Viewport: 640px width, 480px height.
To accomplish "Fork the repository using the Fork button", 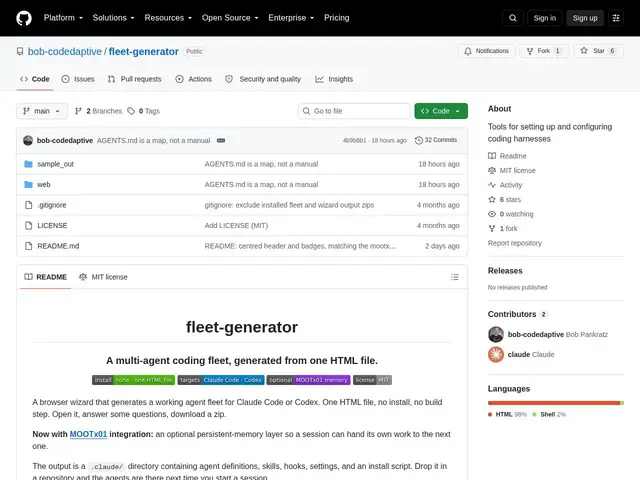I will [544, 51].
